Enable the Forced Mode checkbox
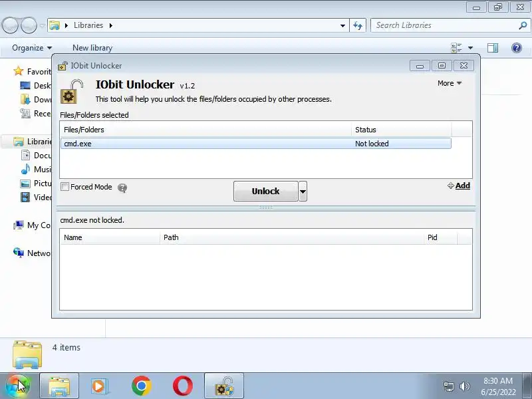532x399 pixels. tap(65, 187)
